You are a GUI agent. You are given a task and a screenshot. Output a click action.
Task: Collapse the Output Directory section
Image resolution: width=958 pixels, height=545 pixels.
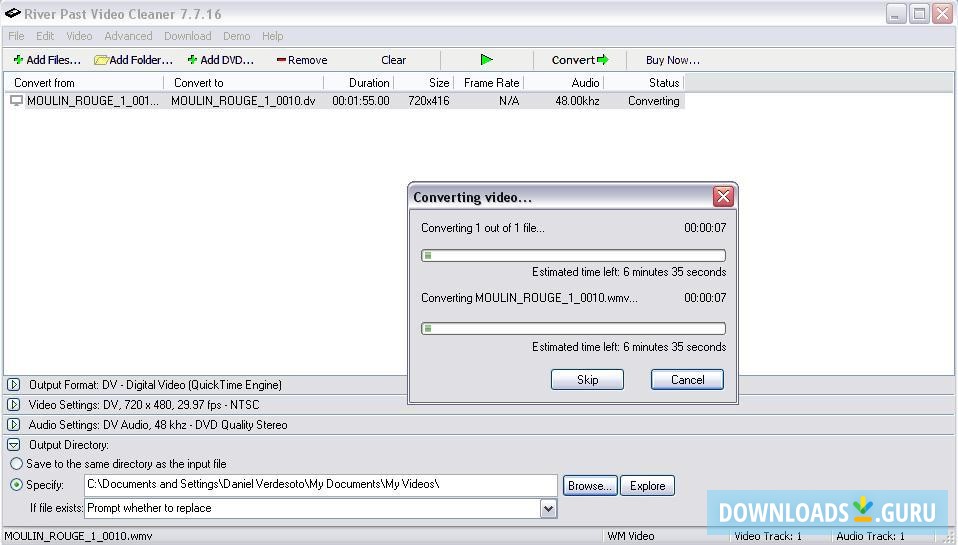(x=13, y=445)
